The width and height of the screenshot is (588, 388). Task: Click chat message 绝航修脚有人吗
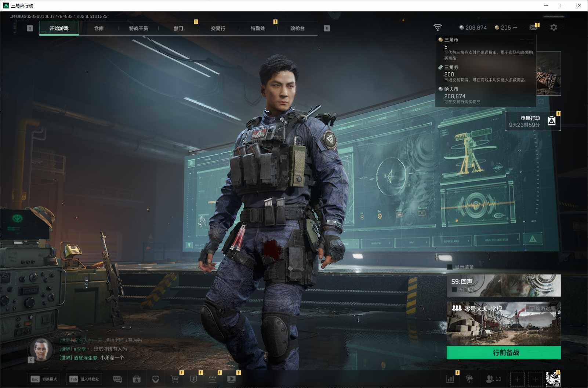pos(110,349)
